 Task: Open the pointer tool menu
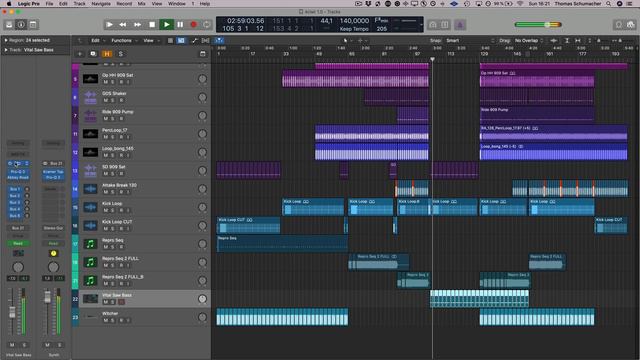tap(347, 40)
